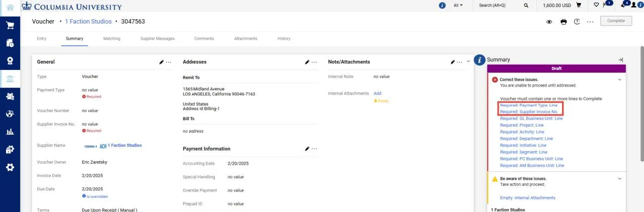
Task: Open 'Required: Payment Type: Line' link
Action: point(528,105)
